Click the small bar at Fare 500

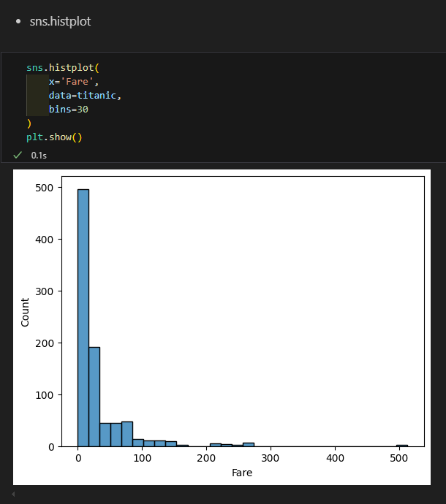click(x=402, y=446)
